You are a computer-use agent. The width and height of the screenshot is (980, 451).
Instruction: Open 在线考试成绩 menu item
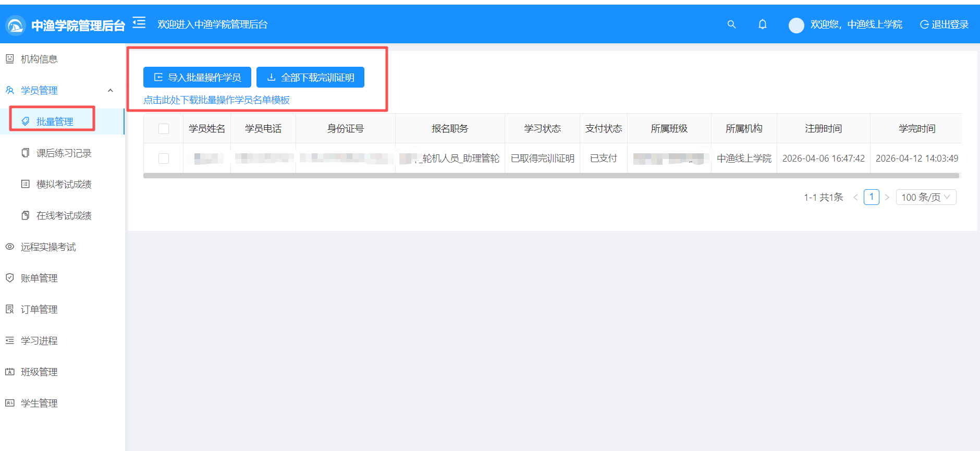[63, 215]
